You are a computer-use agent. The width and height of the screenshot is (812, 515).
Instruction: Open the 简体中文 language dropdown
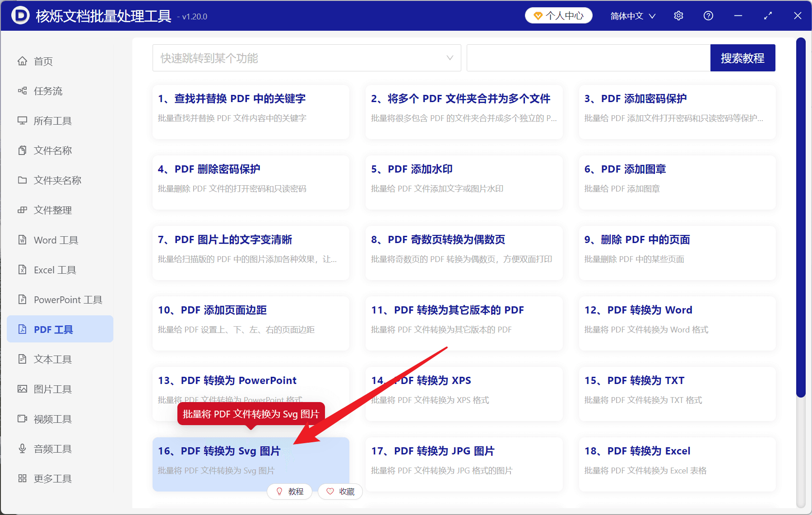631,15
